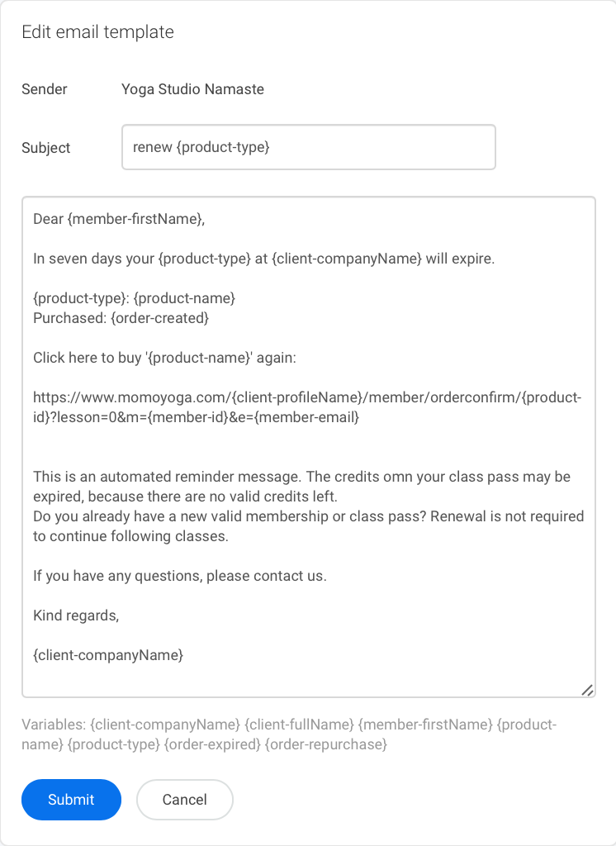616x846 pixels.
Task: Click the 'Kind regards,' line
Action: [x=76, y=615]
